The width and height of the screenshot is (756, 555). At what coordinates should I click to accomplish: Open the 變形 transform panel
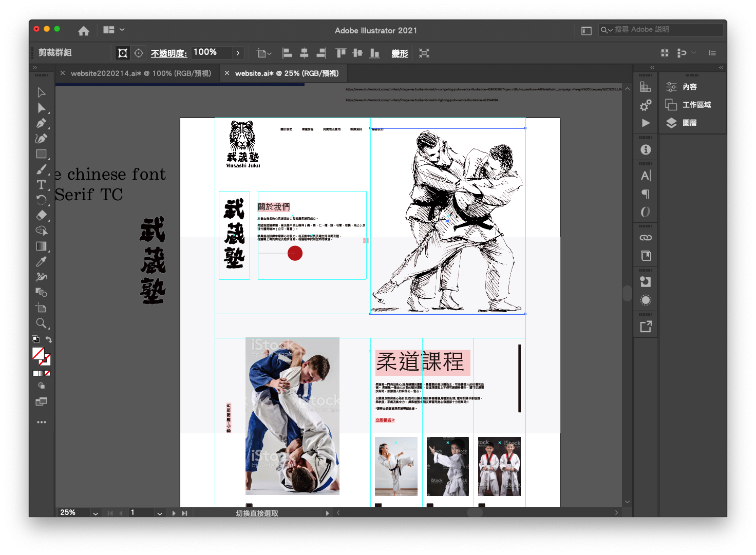click(400, 53)
